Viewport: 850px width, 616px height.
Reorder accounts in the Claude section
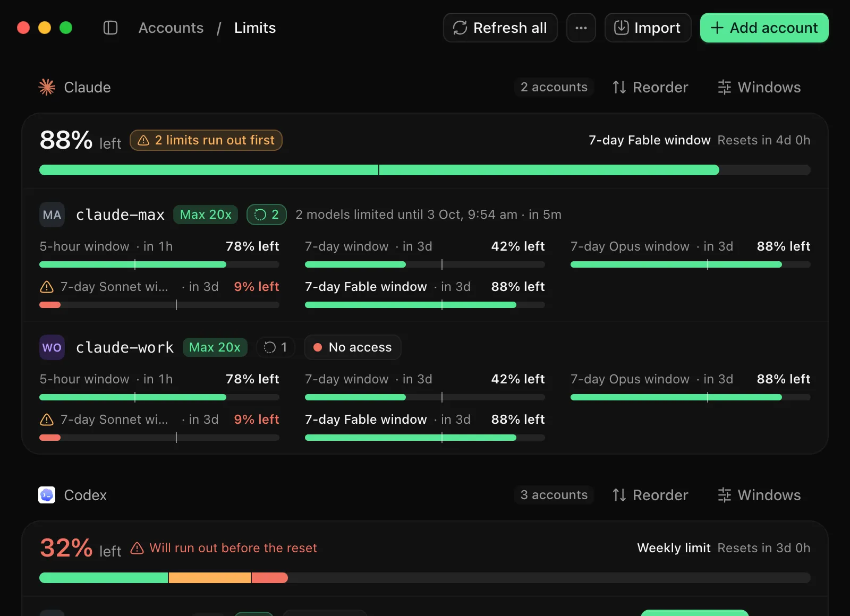650,87
